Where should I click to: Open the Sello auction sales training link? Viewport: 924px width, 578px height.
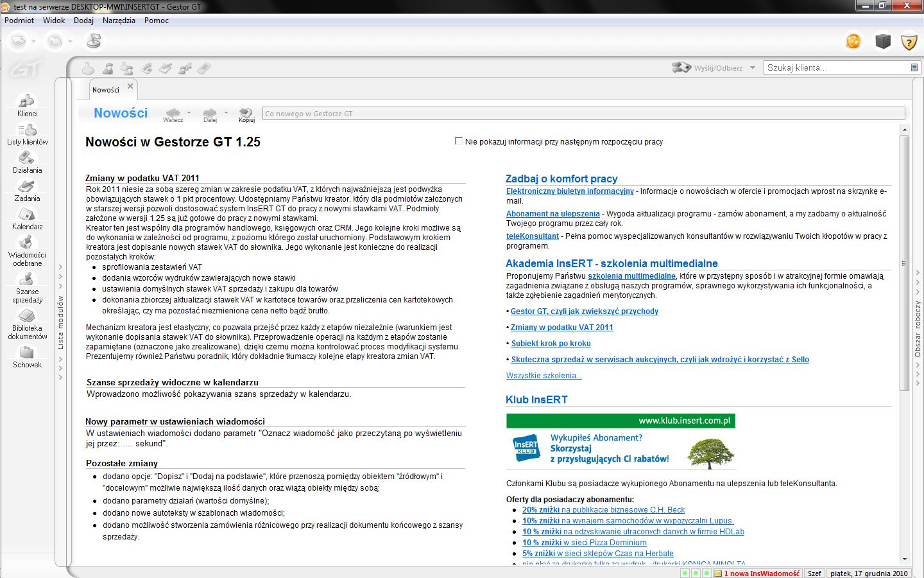pos(660,360)
